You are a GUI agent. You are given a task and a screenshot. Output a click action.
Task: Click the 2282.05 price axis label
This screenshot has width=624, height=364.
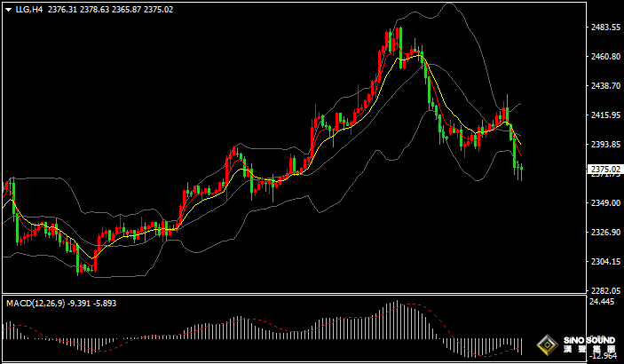(x=604, y=291)
